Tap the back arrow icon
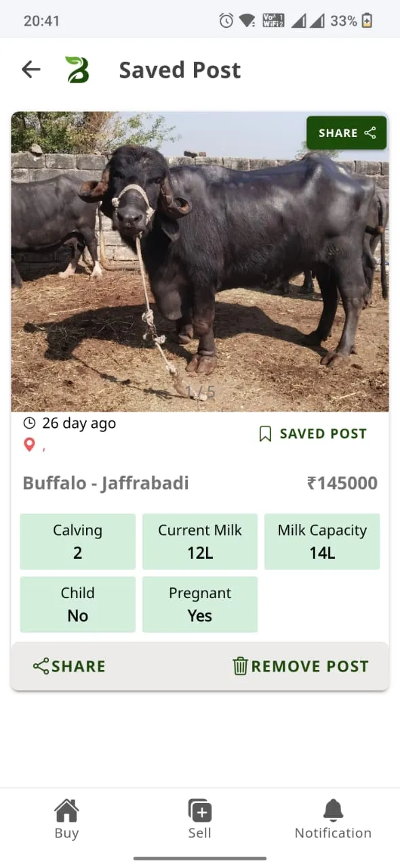400x868 pixels. coord(31,69)
